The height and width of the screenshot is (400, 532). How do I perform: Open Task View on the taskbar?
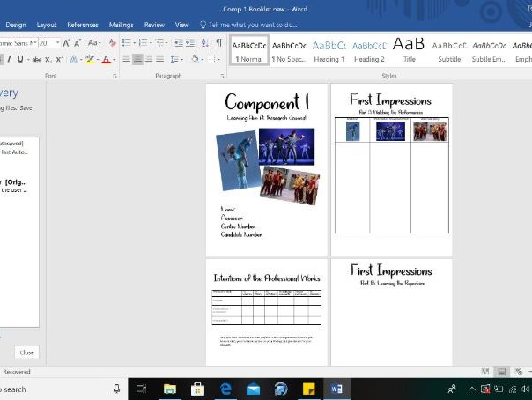pos(141,389)
